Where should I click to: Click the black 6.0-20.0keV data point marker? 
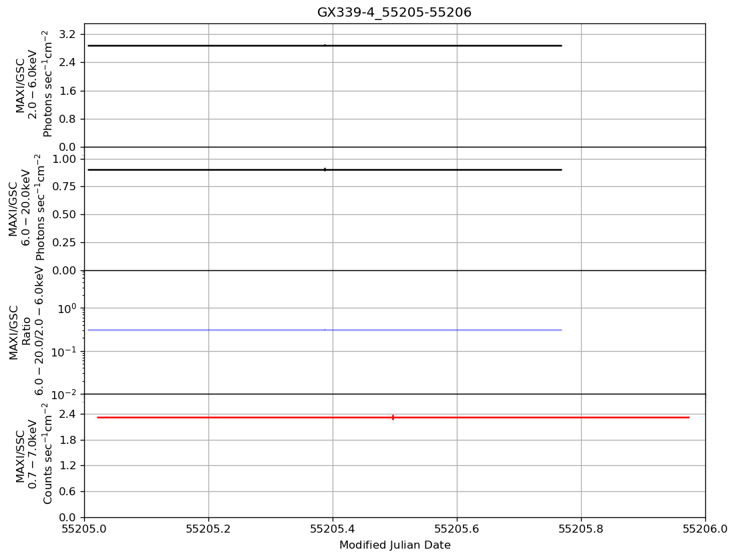click(x=325, y=170)
